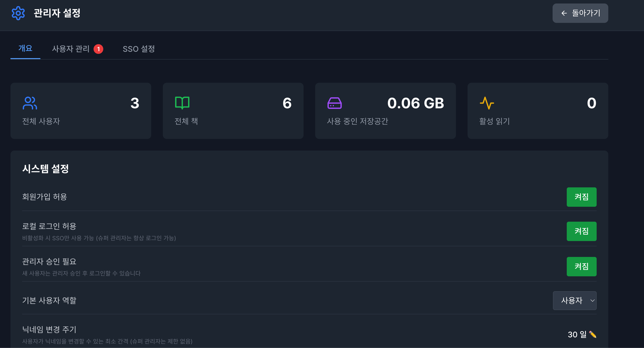Select the 개요 tab
This screenshot has width=644, height=348.
coord(25,48)
